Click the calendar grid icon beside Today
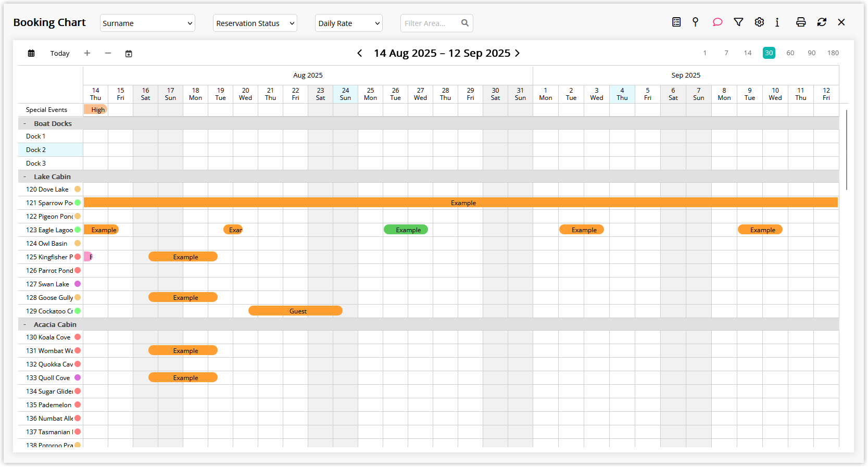The height and width of the screenshot is (467, 868). [31, 53]
